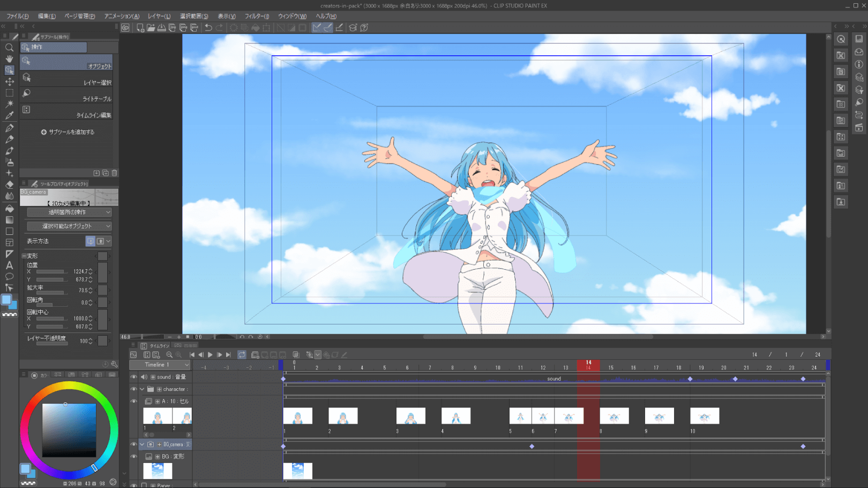868x488 pixels.
Task: Open the Timeline 1 dropdown
Action: [159, 365]
